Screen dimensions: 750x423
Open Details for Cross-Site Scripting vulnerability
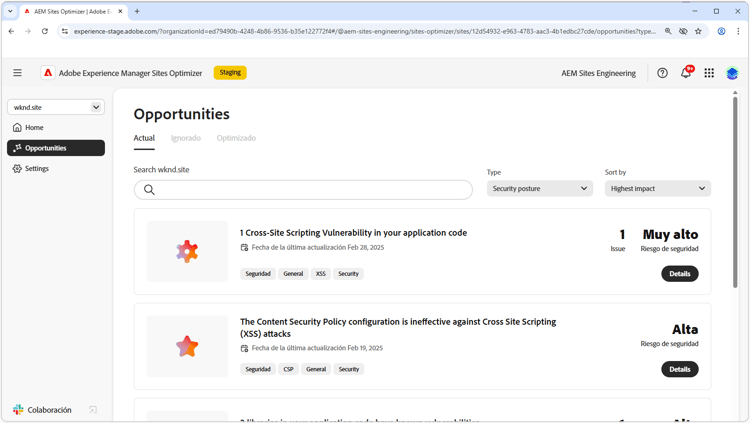click(680, 274)
